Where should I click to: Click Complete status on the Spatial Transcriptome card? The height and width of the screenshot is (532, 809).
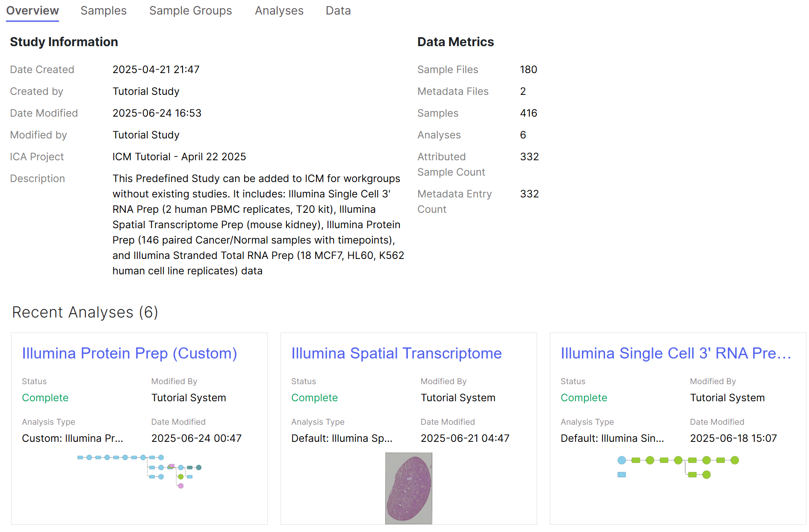(314, 398)
